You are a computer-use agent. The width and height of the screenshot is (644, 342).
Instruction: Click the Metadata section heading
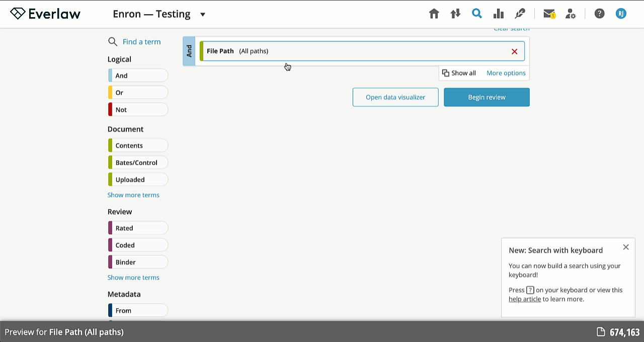[124, 294]
